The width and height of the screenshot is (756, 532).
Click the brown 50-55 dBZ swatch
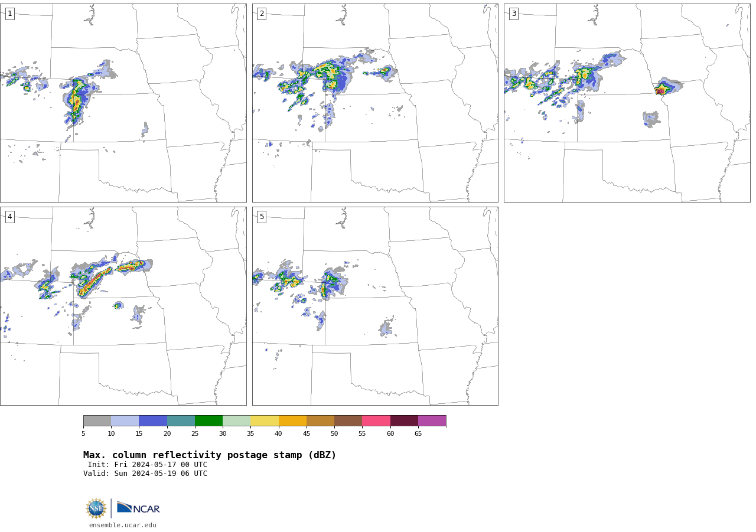click(348, 420)
